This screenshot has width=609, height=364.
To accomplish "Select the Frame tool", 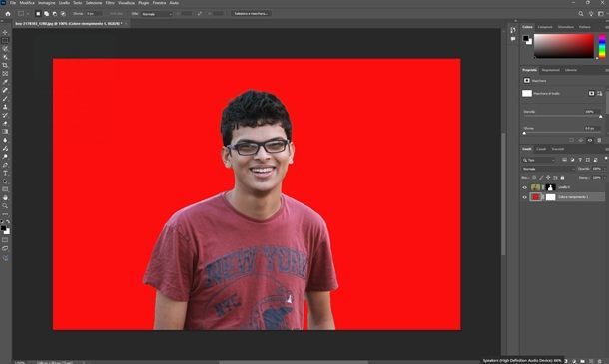I will pos(5,74).
